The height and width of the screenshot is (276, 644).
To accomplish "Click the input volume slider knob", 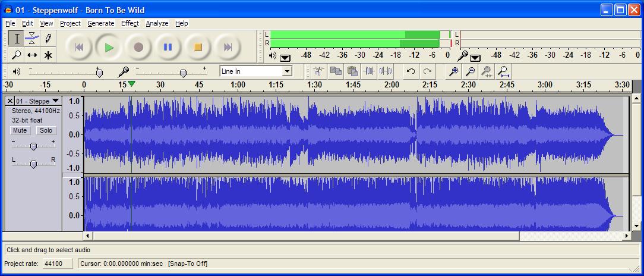I will coord(183,73).
